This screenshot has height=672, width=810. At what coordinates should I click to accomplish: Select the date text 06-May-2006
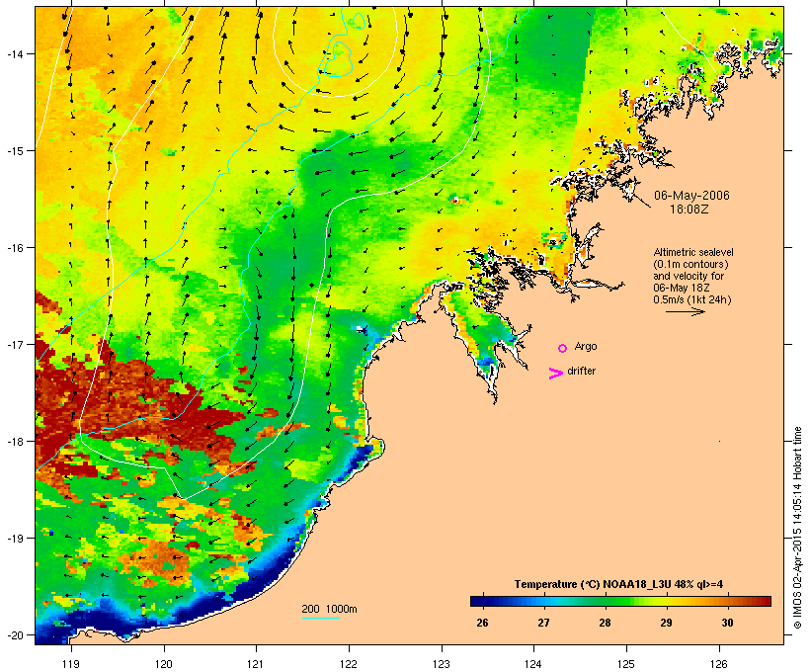pyautogui.click(x=691, y=196)
